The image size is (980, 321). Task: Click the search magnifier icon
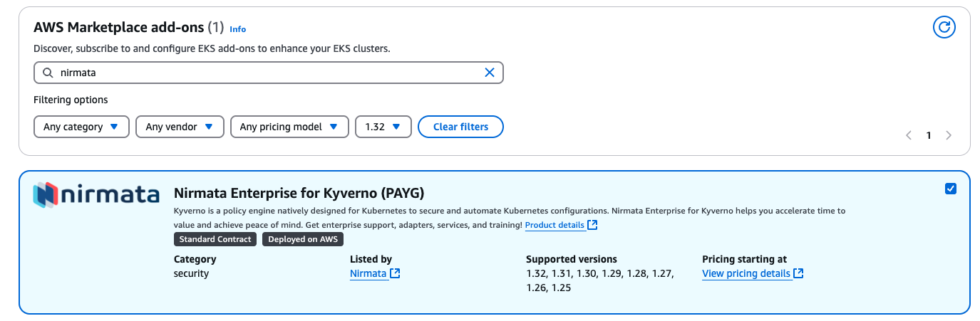pyautogui.click(x=48, y=73)
